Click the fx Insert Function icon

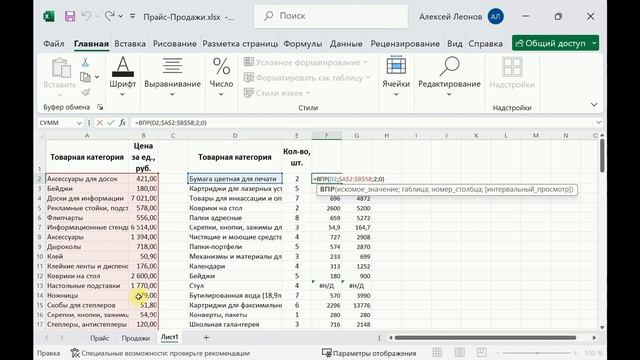coord(122,122)
